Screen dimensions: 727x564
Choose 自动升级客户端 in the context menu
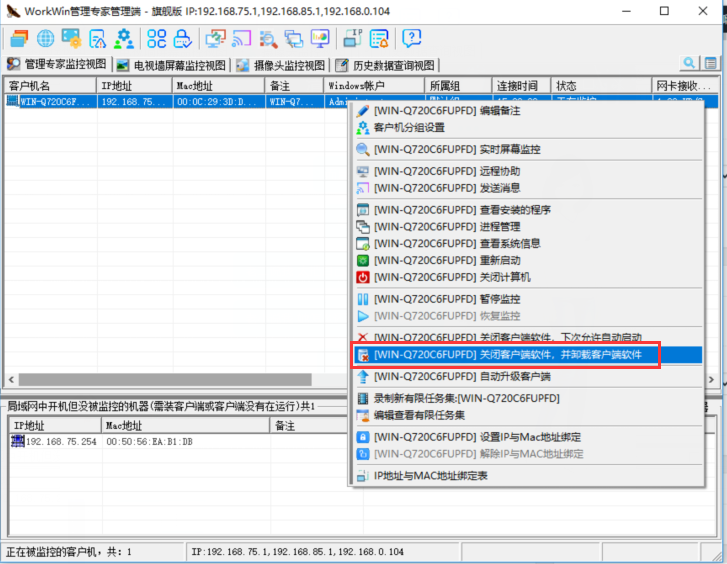(x=527, y=376)
